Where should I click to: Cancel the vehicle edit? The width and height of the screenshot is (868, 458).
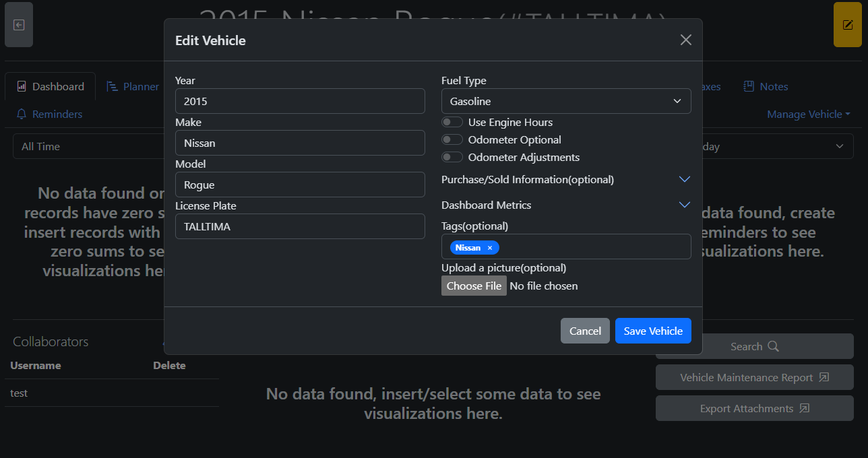(x=585, y=331)
